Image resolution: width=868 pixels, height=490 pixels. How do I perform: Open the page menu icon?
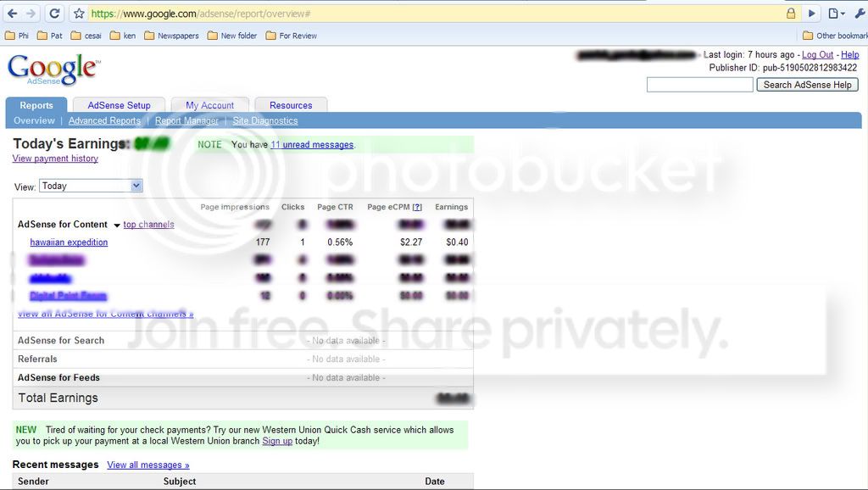(x=836, y=14)
